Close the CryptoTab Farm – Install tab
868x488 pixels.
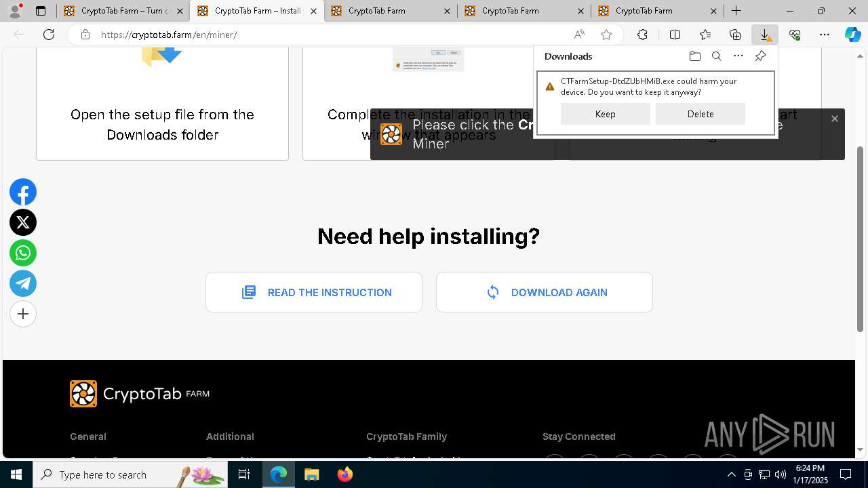tap(313, 11)
